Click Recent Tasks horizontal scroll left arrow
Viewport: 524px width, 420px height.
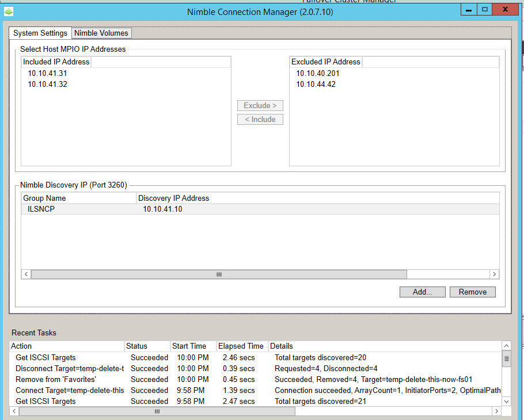point(14,411)
